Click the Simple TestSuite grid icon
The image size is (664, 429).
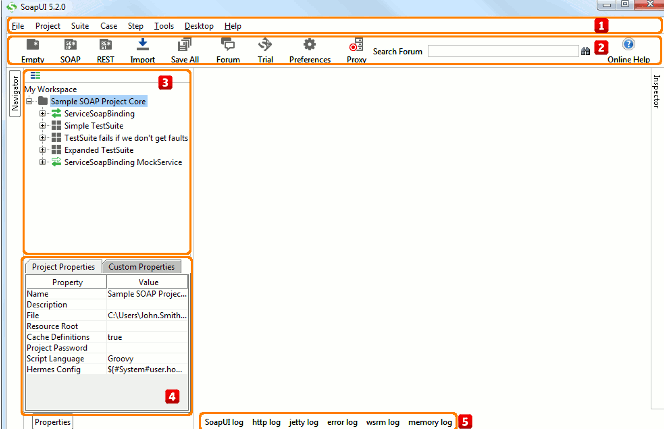coord(56,125)
